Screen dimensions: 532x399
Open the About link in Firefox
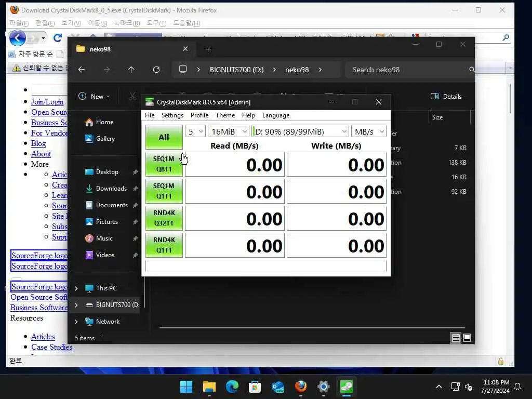[41, 154]
